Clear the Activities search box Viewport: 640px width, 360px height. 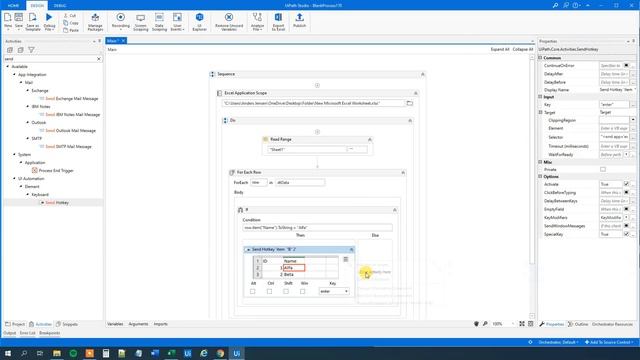pyautogui.click(x=99, y=59)
